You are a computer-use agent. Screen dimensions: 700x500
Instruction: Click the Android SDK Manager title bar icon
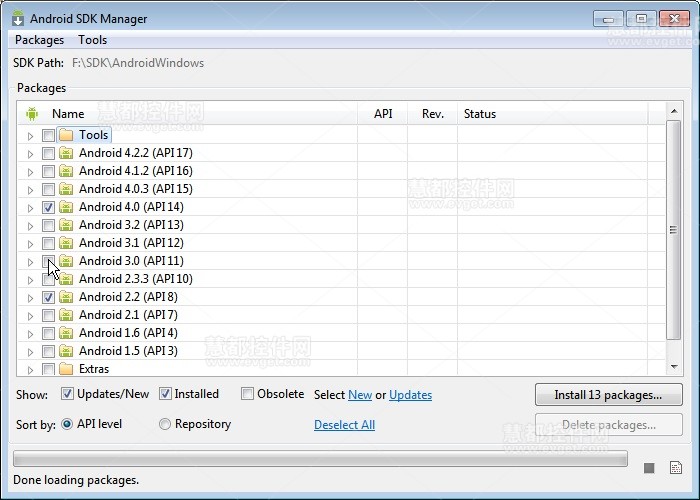pos(18,19)
